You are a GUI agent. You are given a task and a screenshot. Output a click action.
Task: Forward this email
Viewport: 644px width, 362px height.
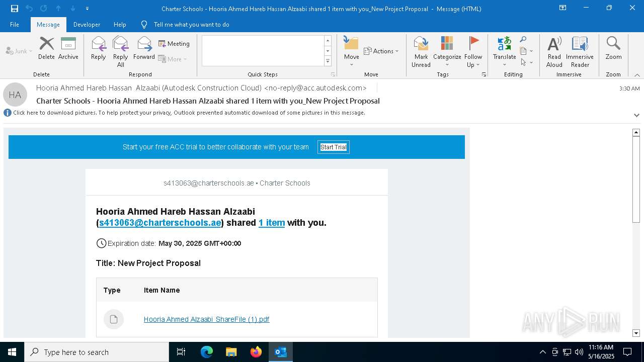144,49
